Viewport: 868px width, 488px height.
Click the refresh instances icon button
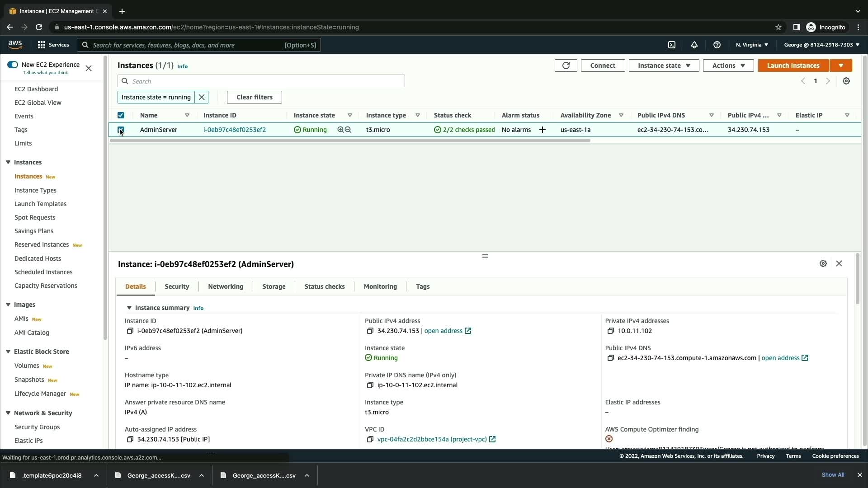[x=566, y=66]
